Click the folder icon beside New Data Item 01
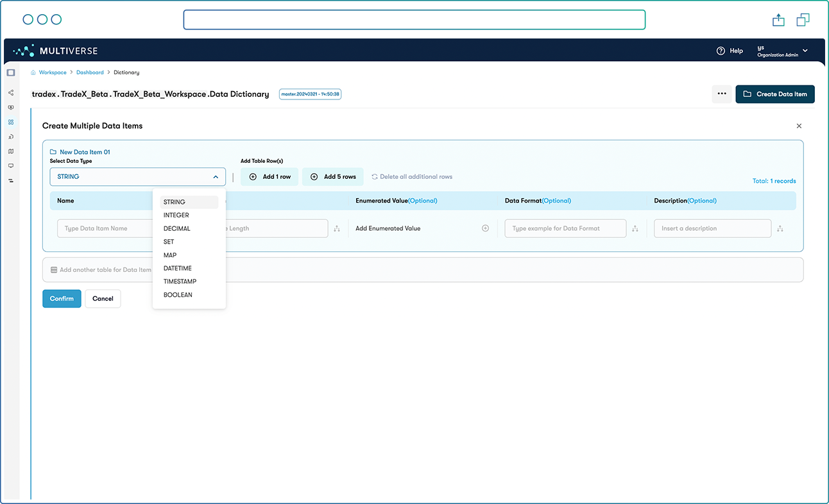Viewport: 829px width, 504px height. click(53, 152)
